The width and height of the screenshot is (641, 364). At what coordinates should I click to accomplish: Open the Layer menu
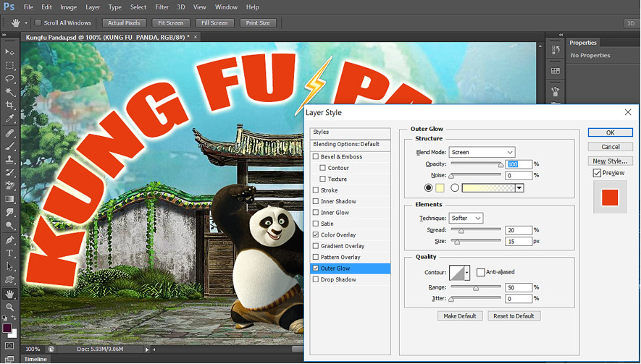coord(93,7)
